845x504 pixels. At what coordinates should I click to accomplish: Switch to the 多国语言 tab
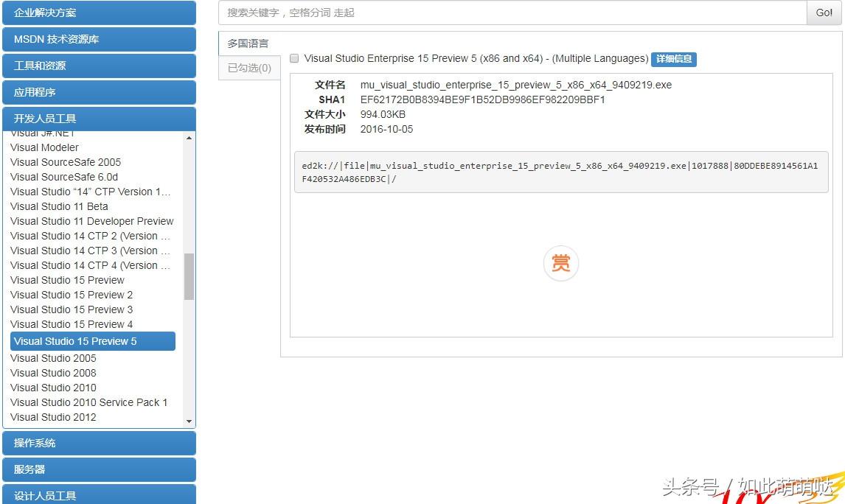pos(248,43)
